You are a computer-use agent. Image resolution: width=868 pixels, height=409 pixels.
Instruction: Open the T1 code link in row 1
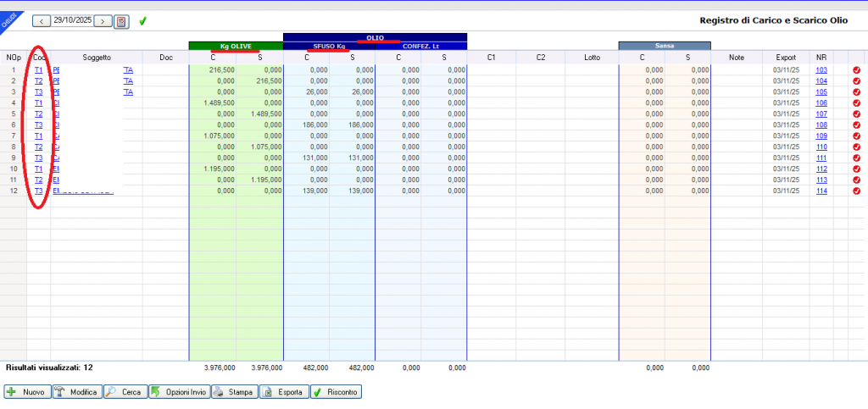pos(39,70)
